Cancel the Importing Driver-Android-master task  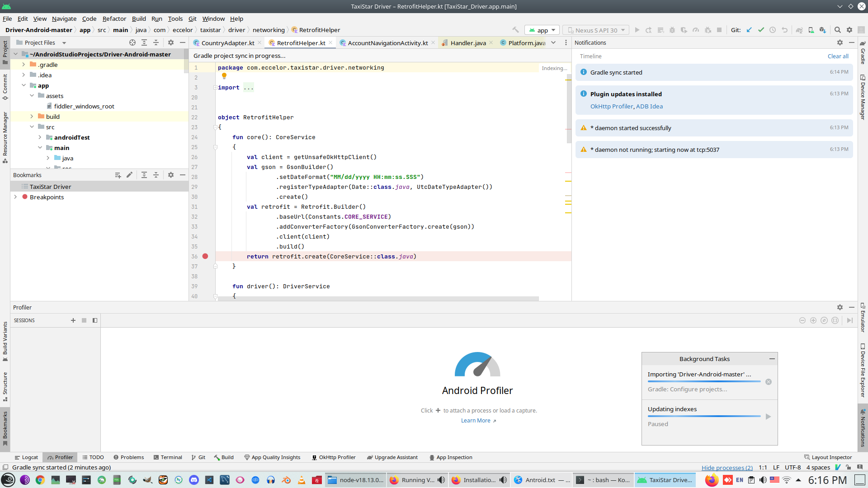[x=769, y=382]
